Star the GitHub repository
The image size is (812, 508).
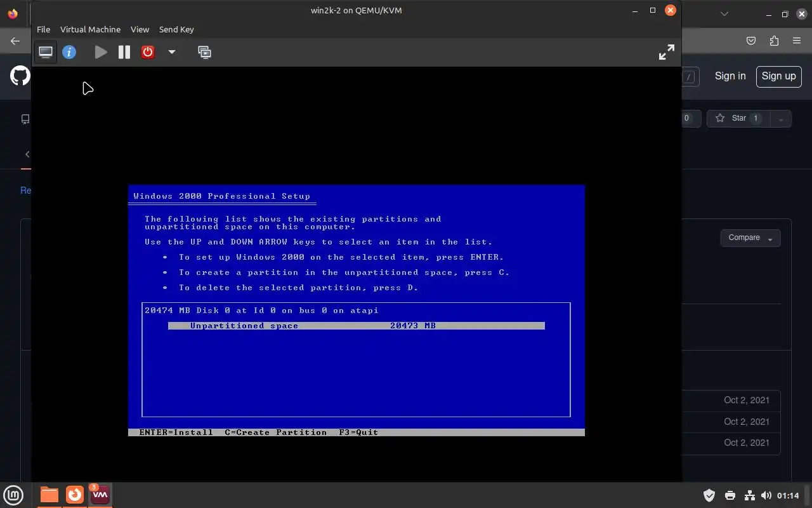[x=738, y=118]
